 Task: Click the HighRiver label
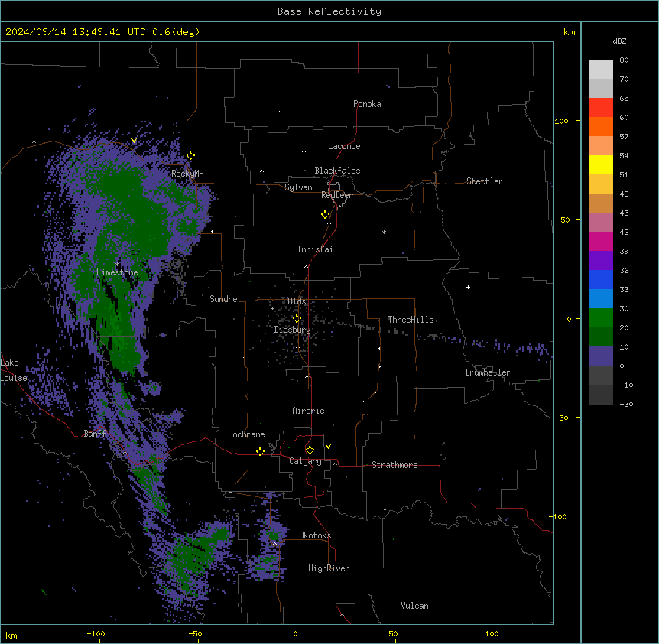pos(329,568)
